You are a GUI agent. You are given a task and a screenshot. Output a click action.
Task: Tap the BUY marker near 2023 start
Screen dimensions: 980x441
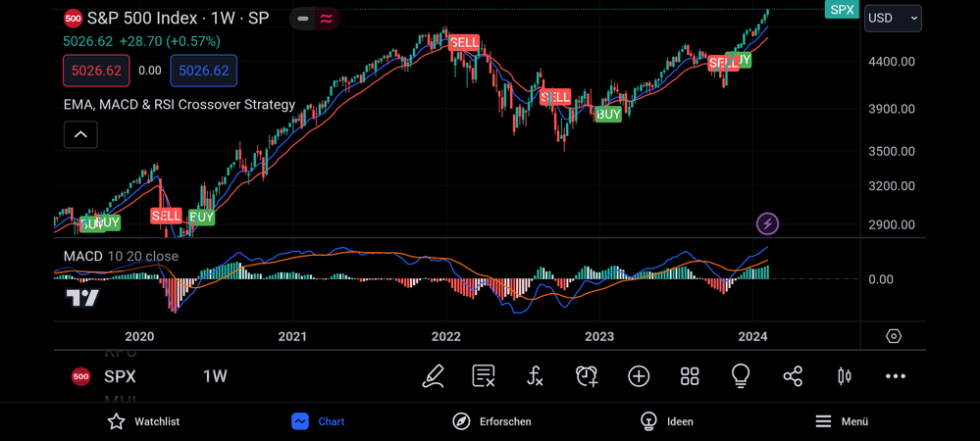click(608, 115)
